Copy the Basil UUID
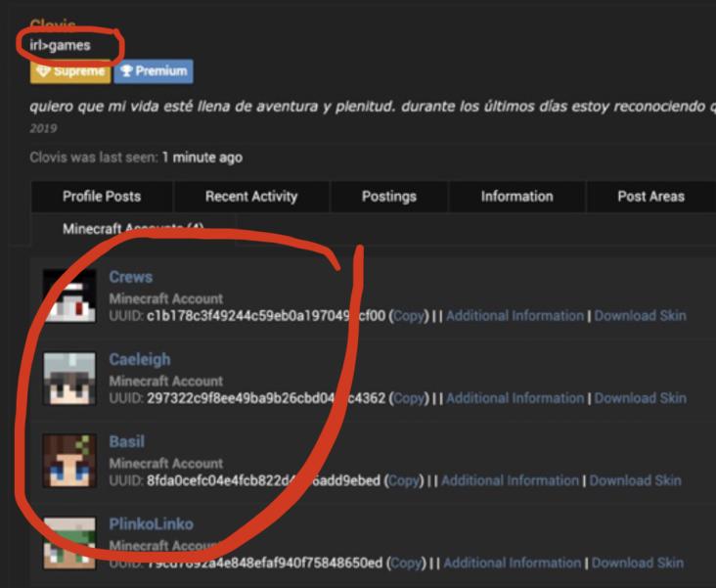This screenshot has width=716, height=588. pos(404,480)
